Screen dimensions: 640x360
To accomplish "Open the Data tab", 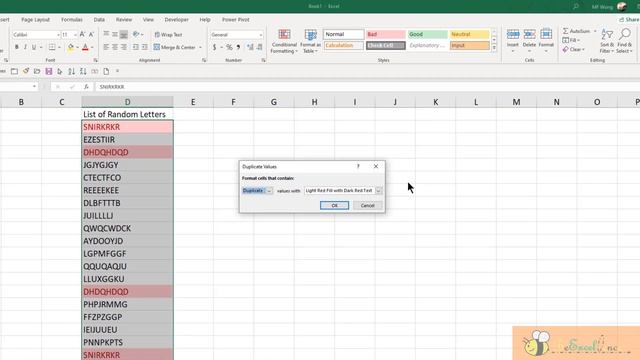I will point(99,20).
